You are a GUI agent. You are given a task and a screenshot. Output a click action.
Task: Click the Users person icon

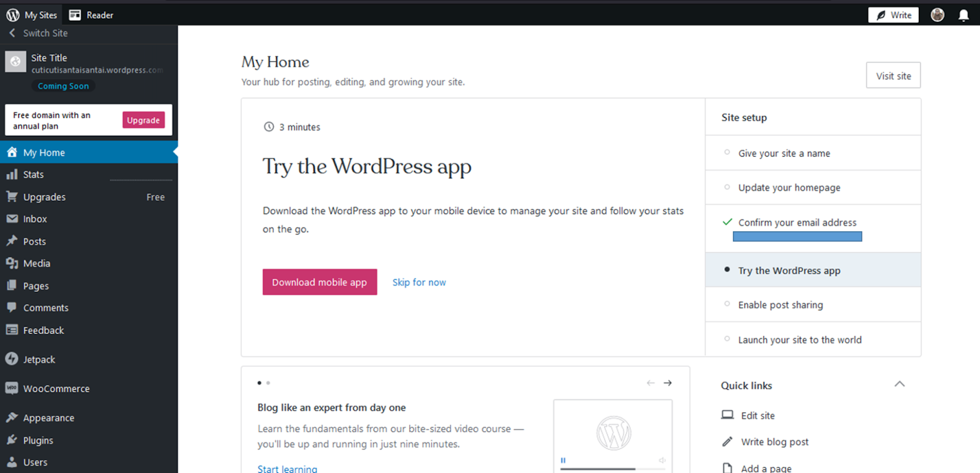12,462
